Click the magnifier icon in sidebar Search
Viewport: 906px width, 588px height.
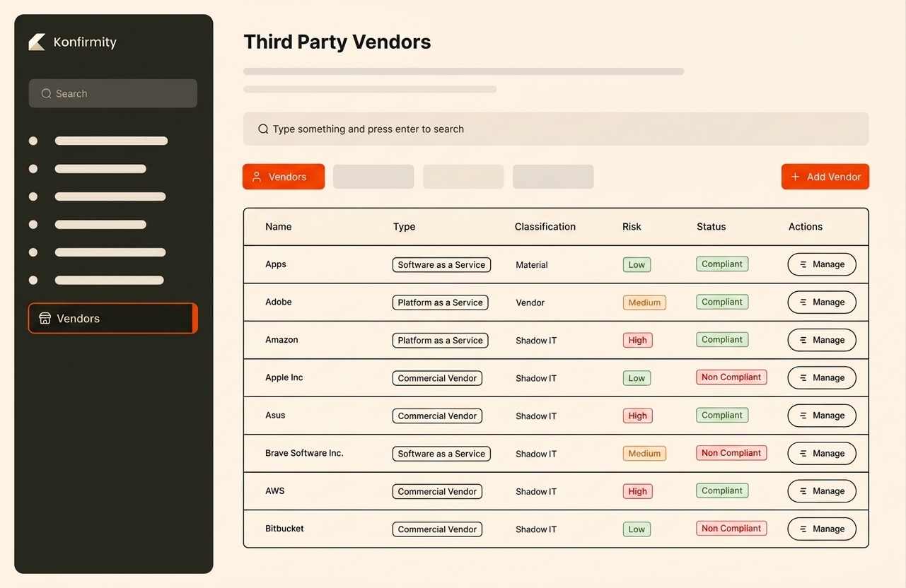[x=46, y=93]
